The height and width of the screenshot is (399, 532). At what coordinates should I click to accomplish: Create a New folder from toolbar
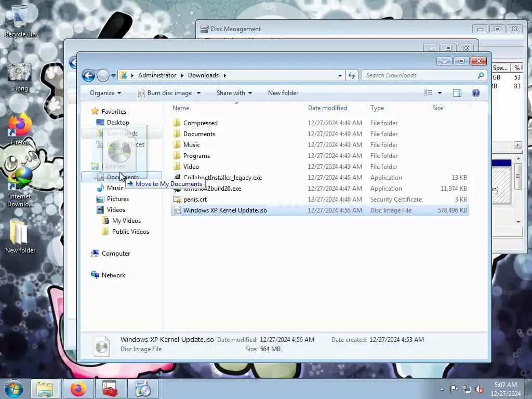point(283,93)
